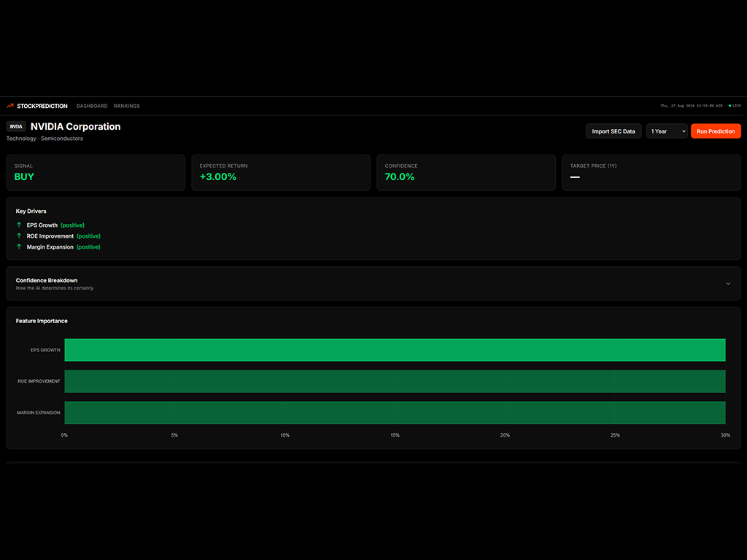Click the NVDA ticker badge
The width and height of the screenshot is (747, 560).
coord(16,127)
